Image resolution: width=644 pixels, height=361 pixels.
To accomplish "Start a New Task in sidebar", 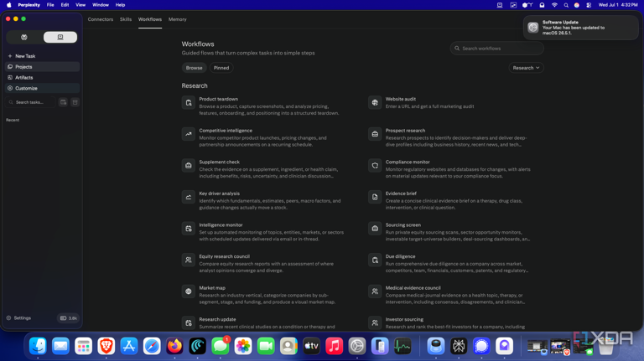I will (42, 56).
